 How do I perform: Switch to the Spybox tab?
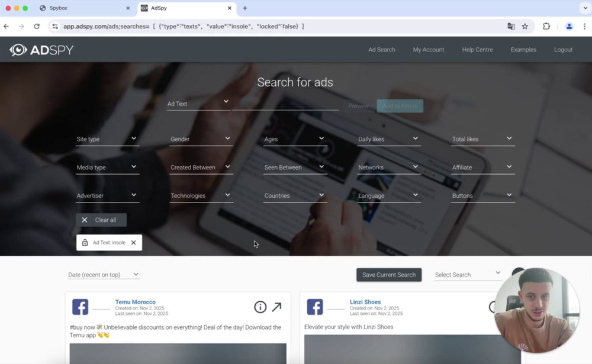(85, 8)
